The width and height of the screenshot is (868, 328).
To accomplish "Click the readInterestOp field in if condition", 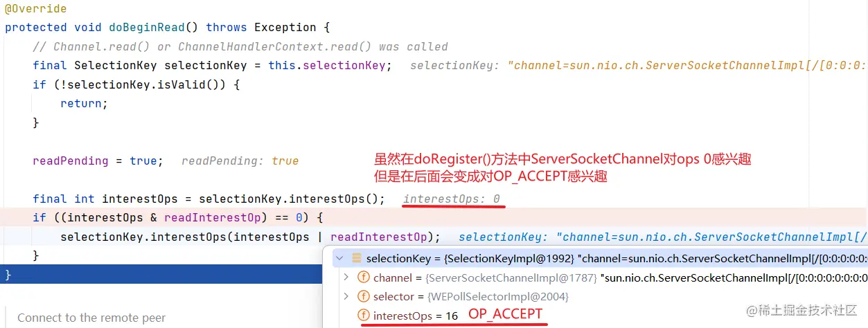I will tap(215, 217).
